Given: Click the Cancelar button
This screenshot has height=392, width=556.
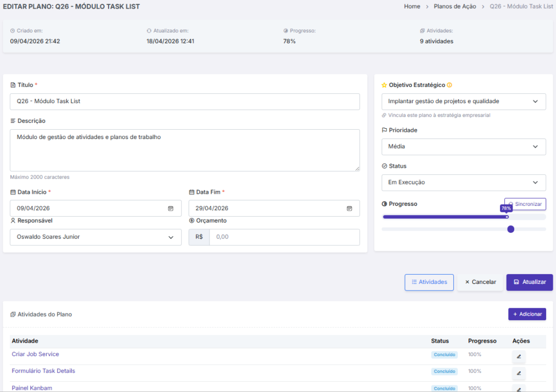Looking at the screenshot, I should [480, 282].
